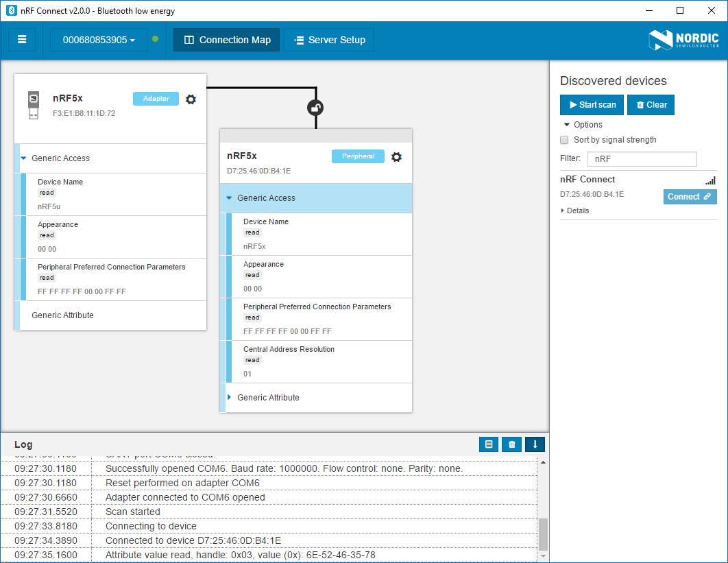Image resolution: width=728 pixels, height=563 pixels.
Task: Click log scrollbar down arrow
Action: (543, 557)
